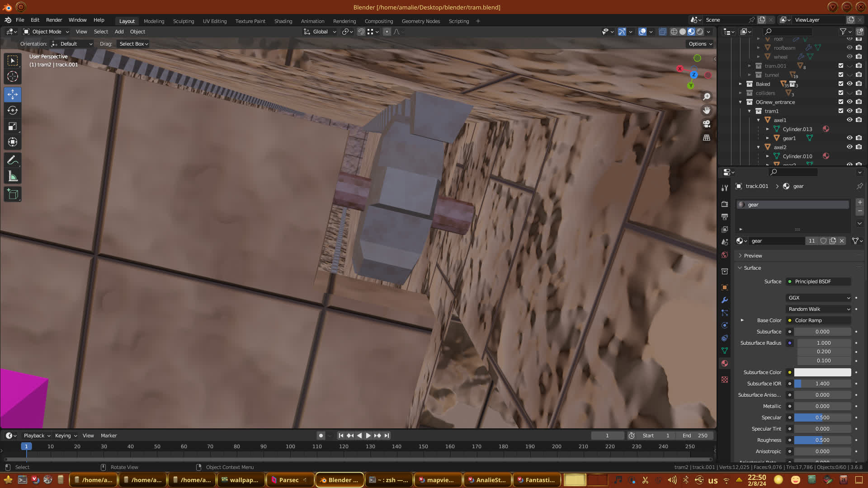Click the Subsurface Color swatch

coord(822,372)
